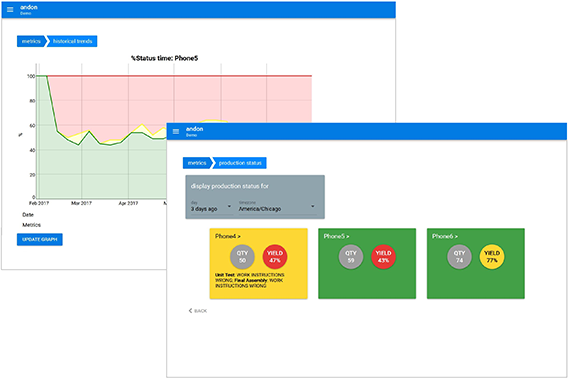Click 'display production status for' heading
570x381 pixels.
click(230, 186)
